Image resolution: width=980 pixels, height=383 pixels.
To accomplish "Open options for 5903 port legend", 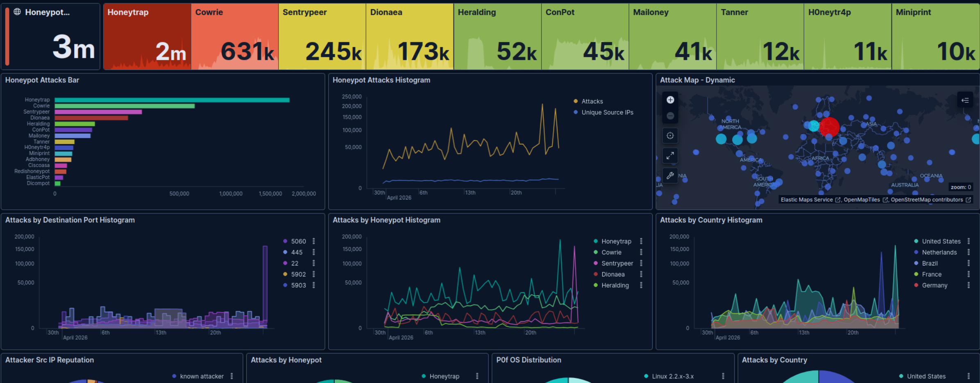I will 314,286.
